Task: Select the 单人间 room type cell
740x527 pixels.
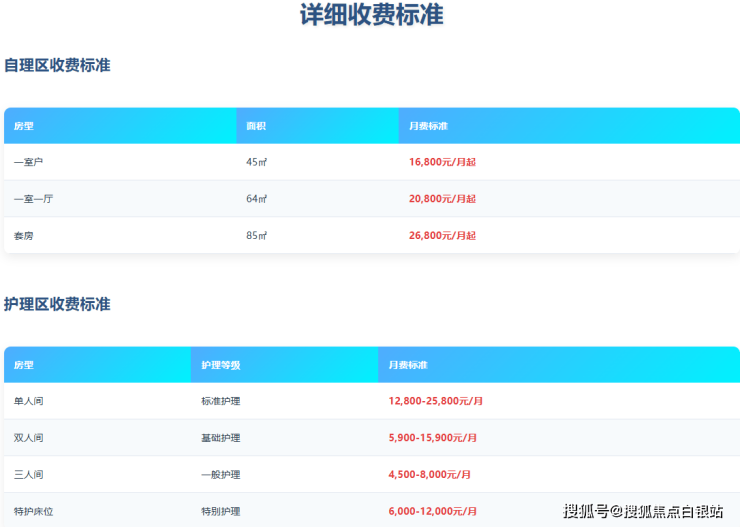Action: (28, 401)
